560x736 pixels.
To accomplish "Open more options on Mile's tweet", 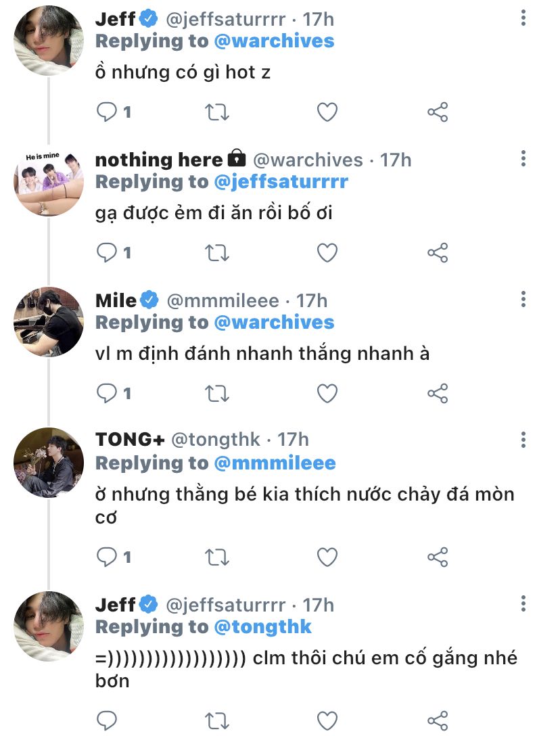I will coord(523,300).
